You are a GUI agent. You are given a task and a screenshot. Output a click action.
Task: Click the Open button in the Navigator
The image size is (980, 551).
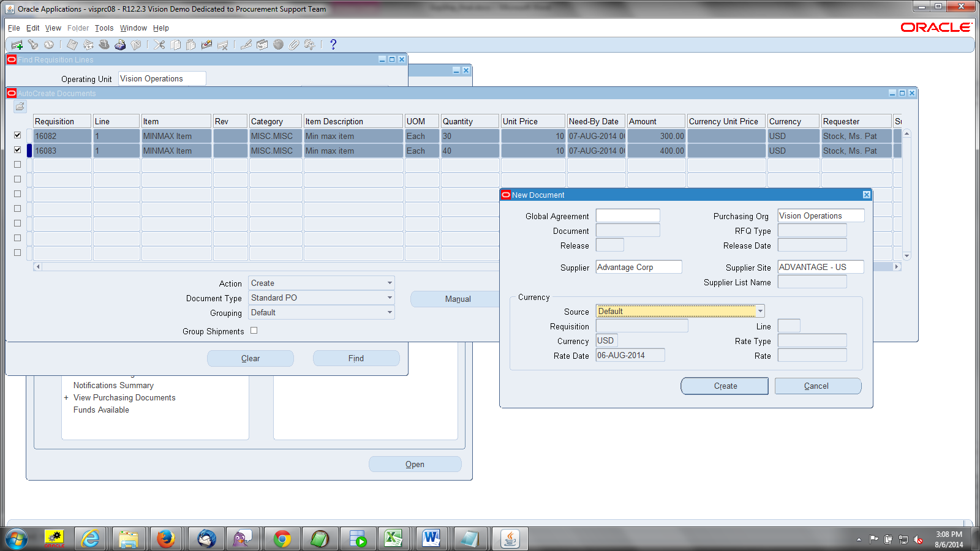pos(415,464)
